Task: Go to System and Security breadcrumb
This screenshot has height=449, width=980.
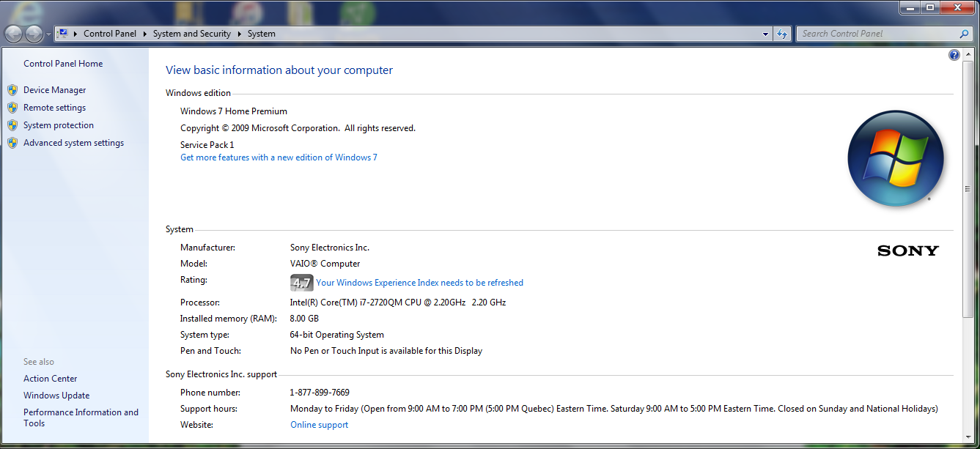Action: pyautogui.click(x=192, y=34)
